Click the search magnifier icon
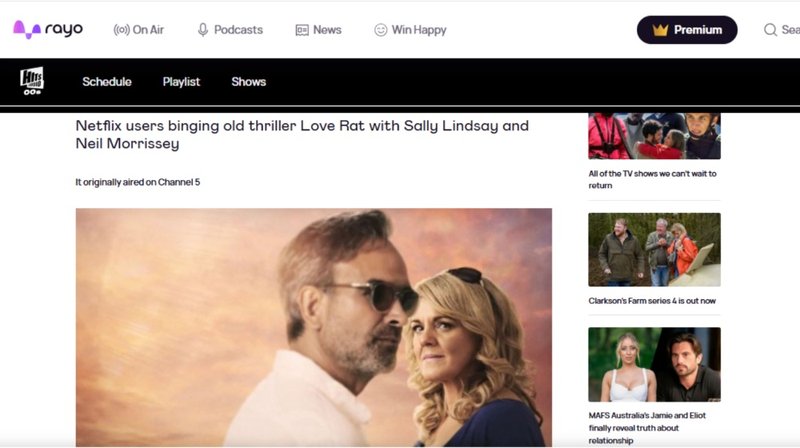This screenshot has width=800, height=448. pyautogui.click(x=770, y=30)
